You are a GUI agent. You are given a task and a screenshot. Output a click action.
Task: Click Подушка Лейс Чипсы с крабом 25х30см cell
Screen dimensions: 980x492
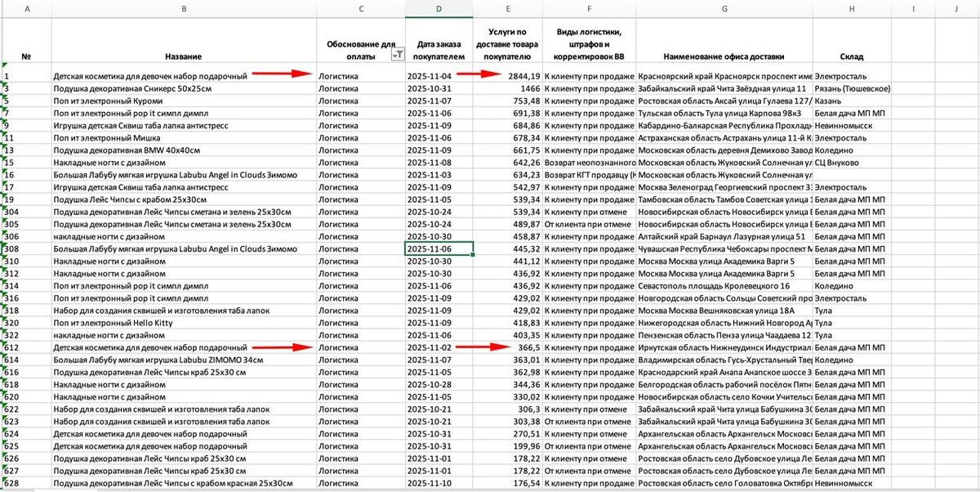click(183, 199)
